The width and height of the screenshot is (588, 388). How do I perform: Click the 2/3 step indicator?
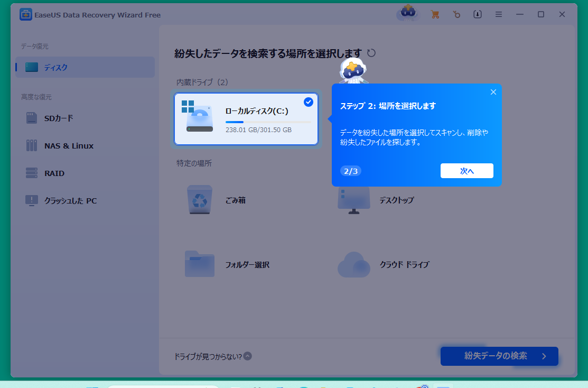(351, 171)
